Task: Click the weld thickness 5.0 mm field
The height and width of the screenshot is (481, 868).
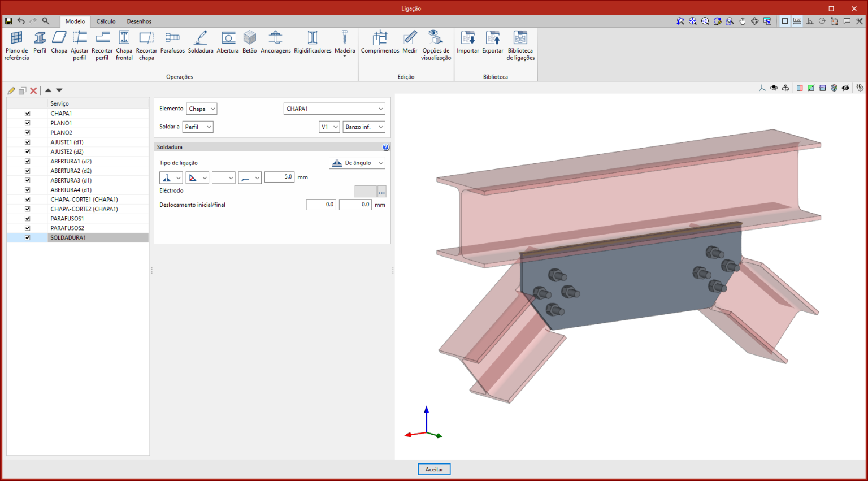Action: [x=279, y=177]
